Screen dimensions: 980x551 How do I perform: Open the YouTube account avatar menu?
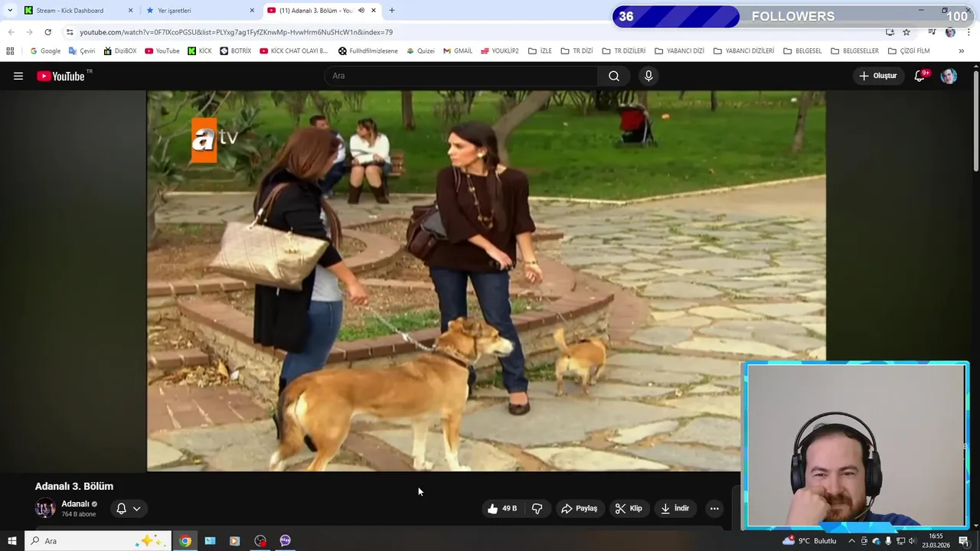click(949, 76)
